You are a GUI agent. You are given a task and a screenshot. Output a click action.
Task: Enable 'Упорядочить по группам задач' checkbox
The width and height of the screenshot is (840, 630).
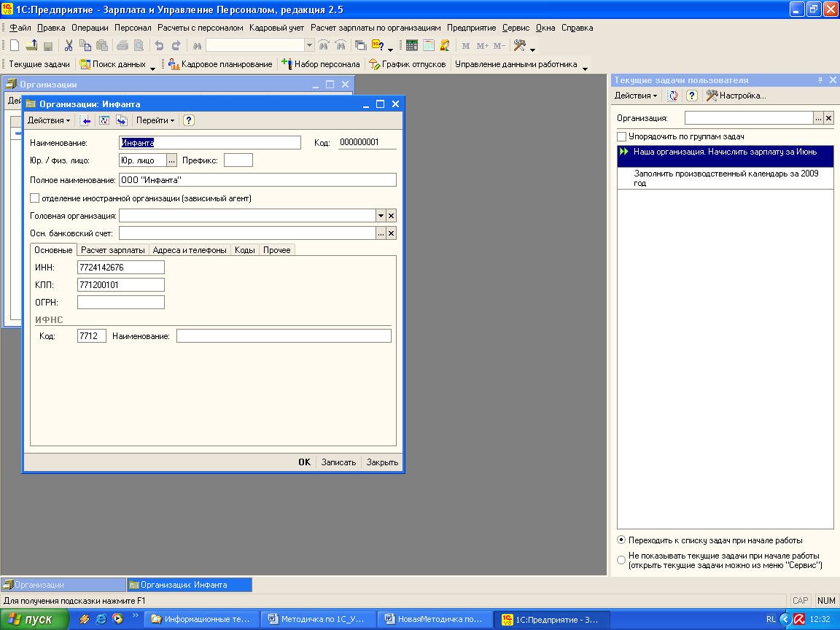pos(622,136)
